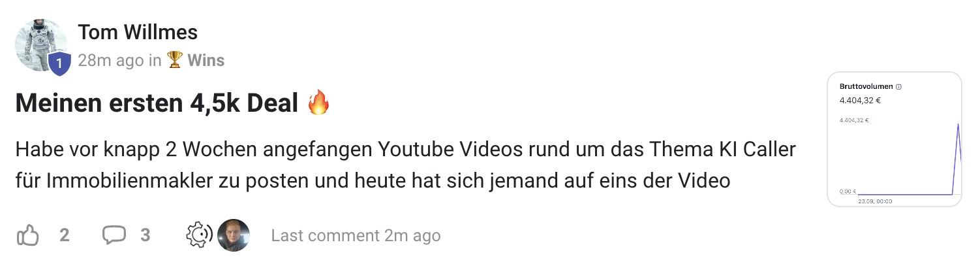Click the fire emoji in the title

click(x=318, y=103)
